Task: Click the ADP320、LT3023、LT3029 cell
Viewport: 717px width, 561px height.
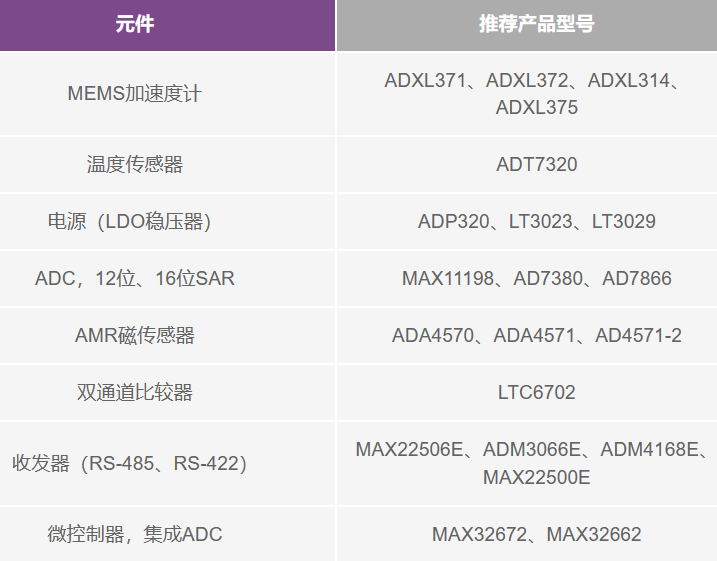Action: point(527,222)
